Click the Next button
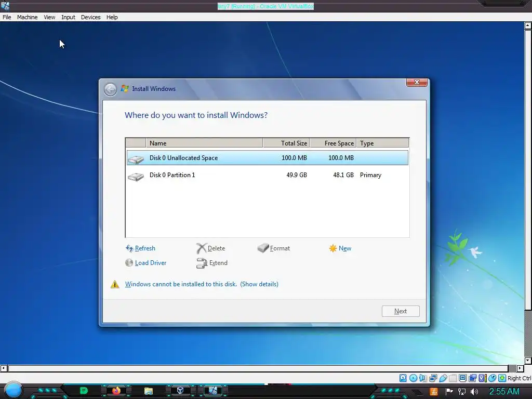The image size is (532, 399). [x=401, y=311]
